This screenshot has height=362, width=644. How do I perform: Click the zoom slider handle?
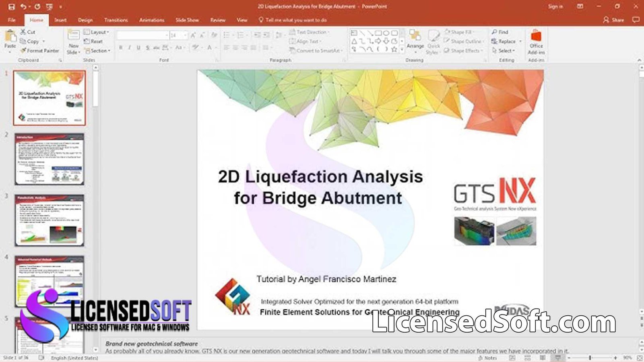pyautogui.click(x=590, y=358)
